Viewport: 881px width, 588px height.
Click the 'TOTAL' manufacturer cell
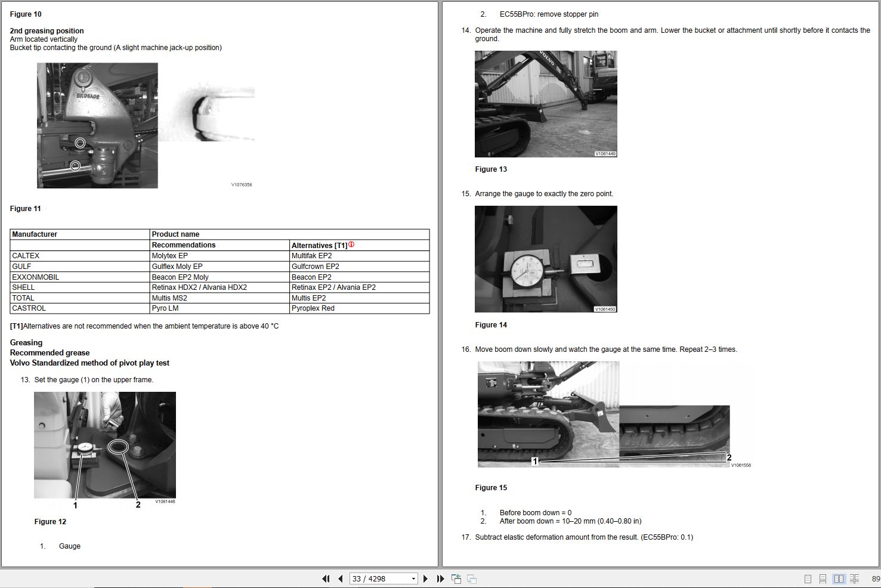(x=80, y=298)
